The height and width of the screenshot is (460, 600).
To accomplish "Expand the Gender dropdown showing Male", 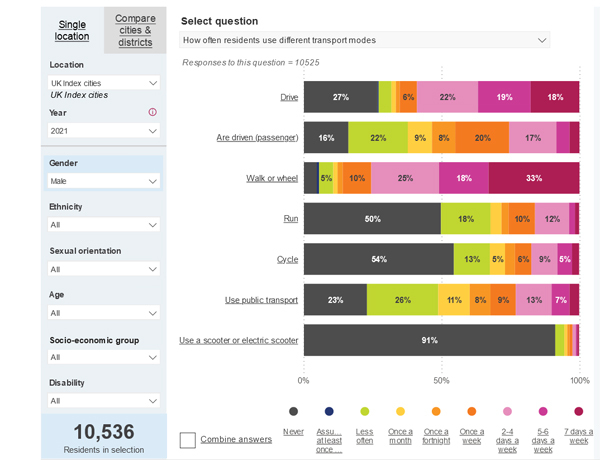I will [104, 181].
